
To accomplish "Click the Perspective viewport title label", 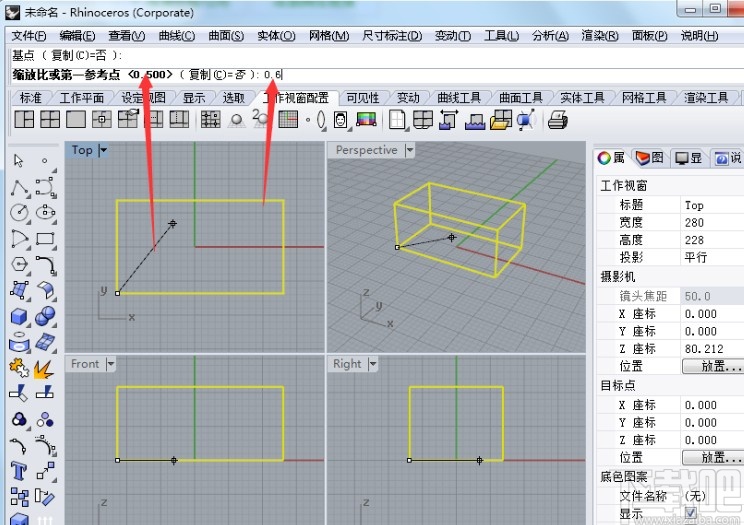I will point(366,150).
